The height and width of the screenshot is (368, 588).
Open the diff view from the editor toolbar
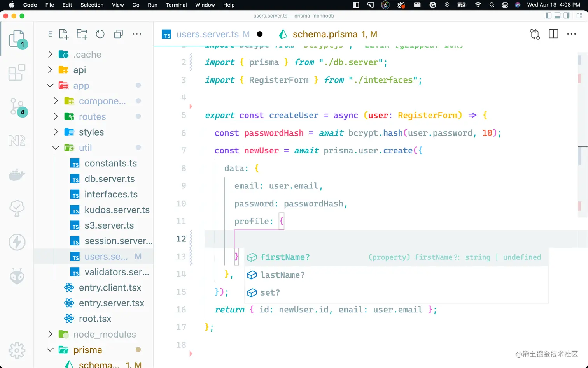(x=534, y=34)
